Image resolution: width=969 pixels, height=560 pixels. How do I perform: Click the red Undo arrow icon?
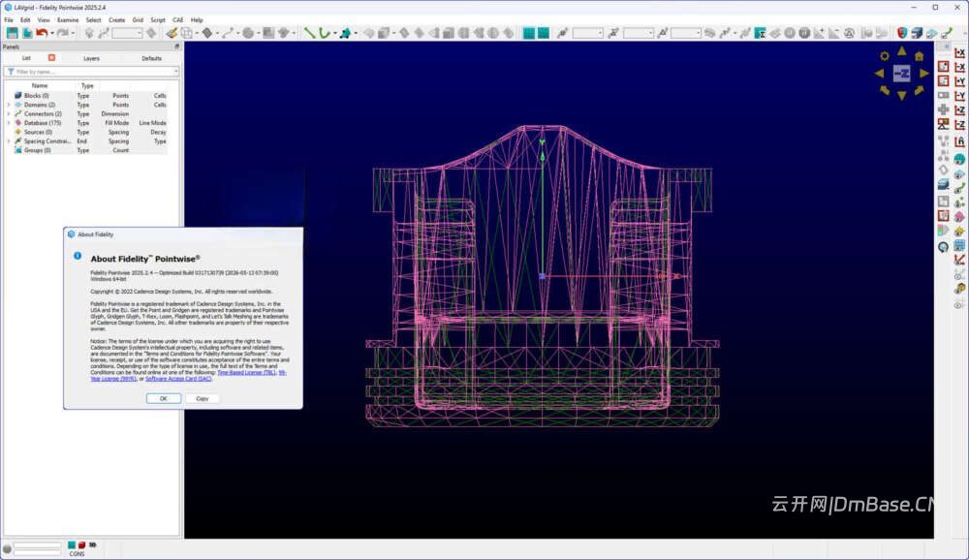[42, 33]
